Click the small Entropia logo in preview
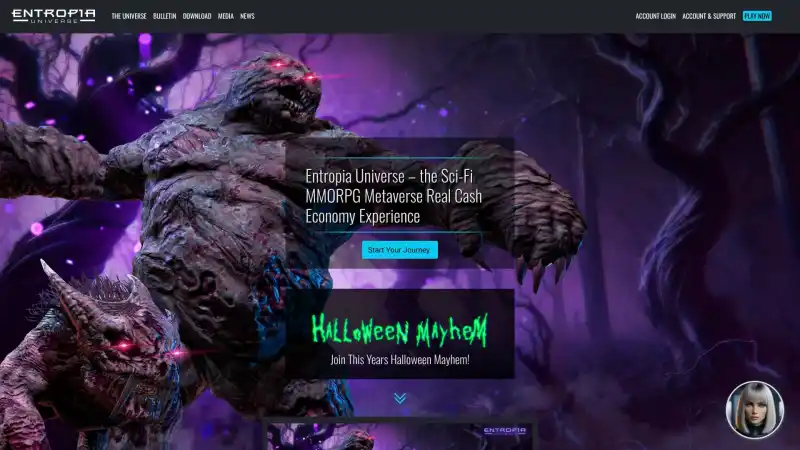This screenshot has width=800, height=450. click(504, 431)
